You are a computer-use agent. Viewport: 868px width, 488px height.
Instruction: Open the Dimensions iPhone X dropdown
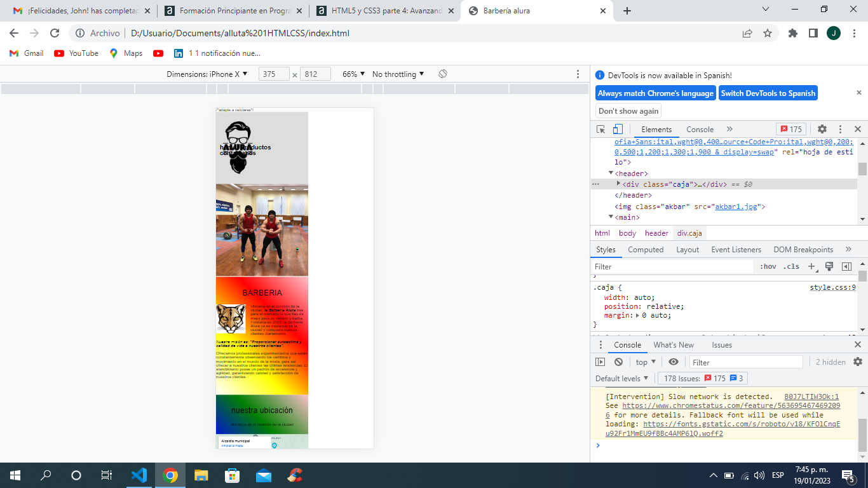coord(207,74)
